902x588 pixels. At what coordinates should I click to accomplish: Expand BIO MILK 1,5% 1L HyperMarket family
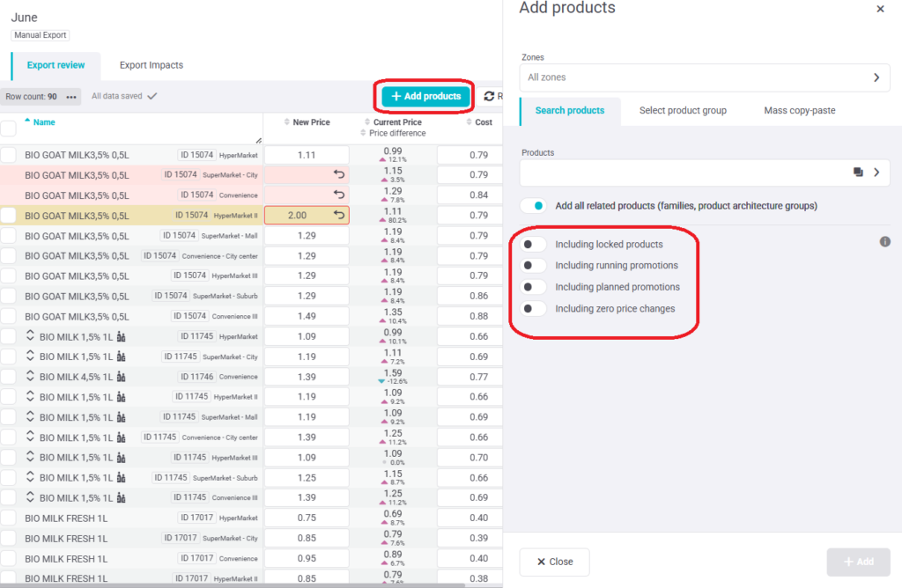point(30,336)
